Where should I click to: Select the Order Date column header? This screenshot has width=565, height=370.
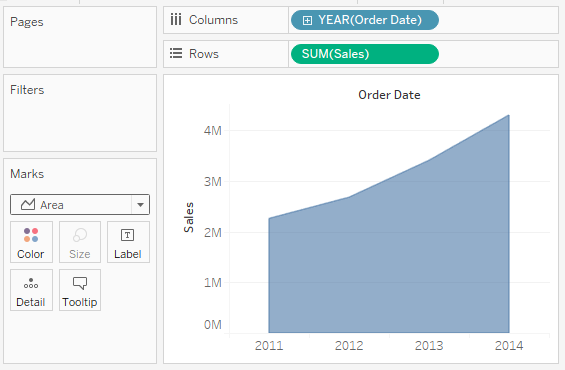tap(389, 95)
